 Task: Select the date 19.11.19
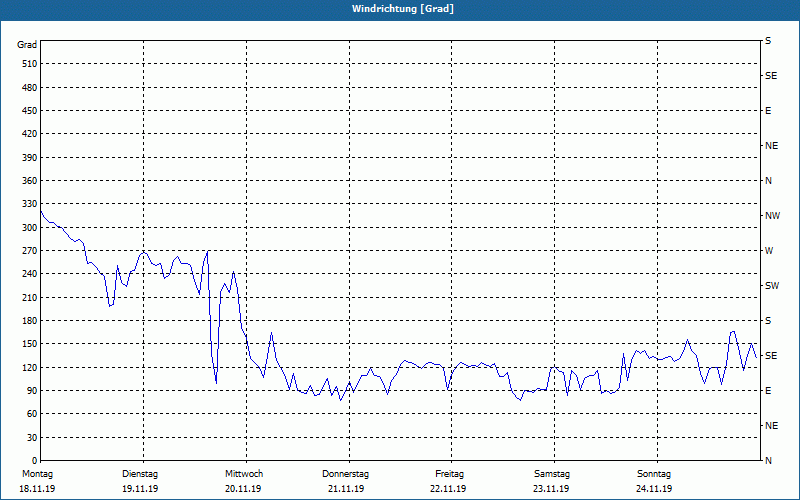[140, 489]
